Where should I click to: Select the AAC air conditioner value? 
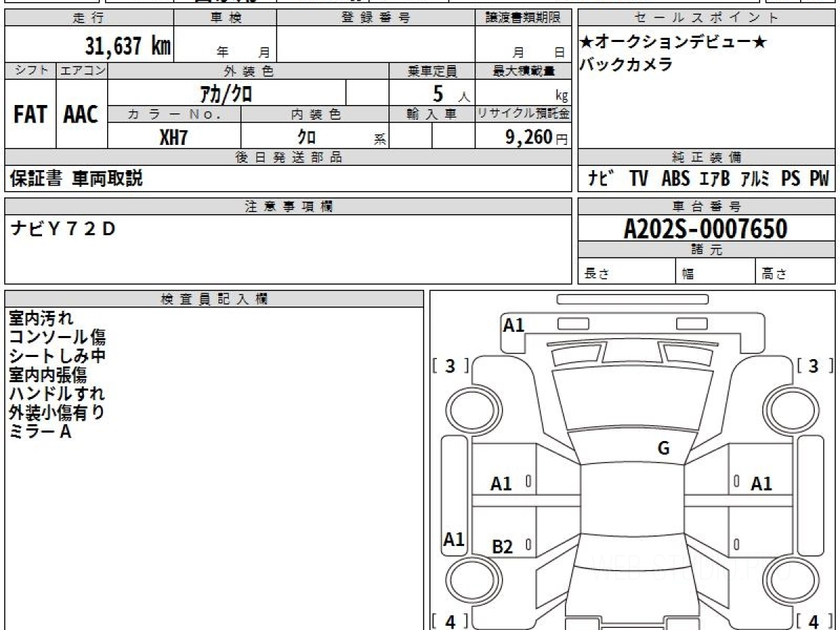tap(81, 114)
